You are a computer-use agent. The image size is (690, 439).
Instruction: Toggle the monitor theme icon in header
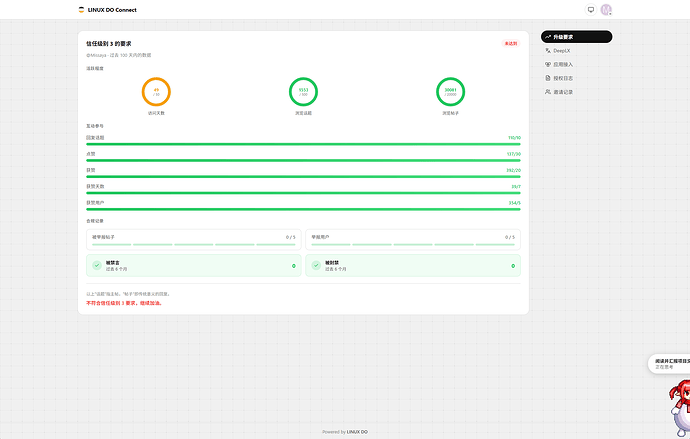tap(591, 10)
